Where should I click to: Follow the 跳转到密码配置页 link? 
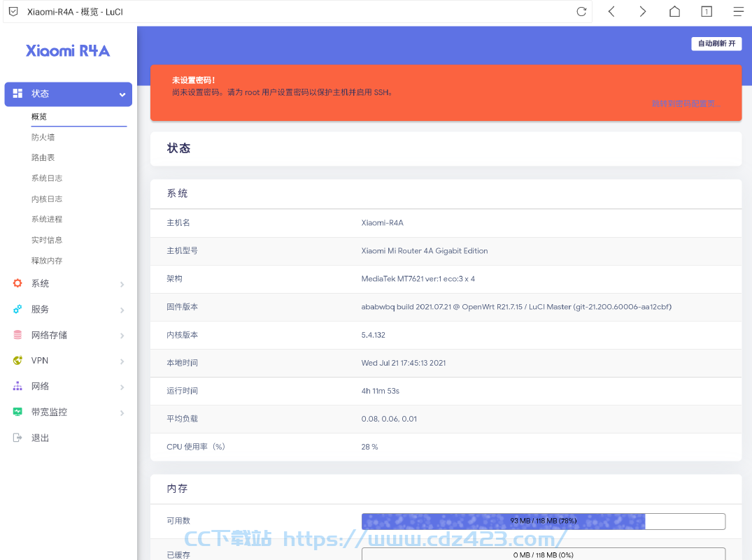click(x=686, y=103)
